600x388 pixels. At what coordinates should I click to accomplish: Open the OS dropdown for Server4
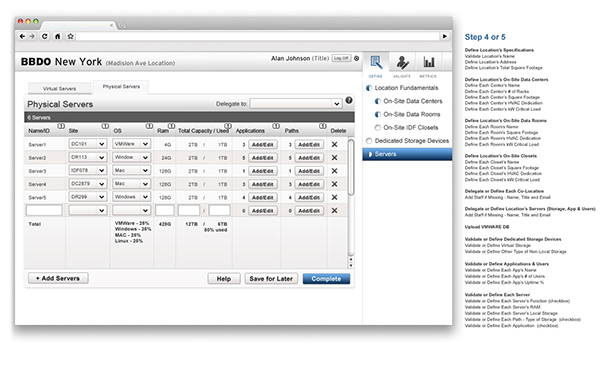point(131,184)
